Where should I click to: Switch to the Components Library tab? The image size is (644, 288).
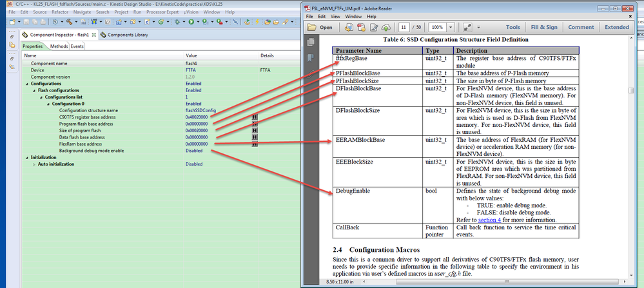click(x=124, y=35)
